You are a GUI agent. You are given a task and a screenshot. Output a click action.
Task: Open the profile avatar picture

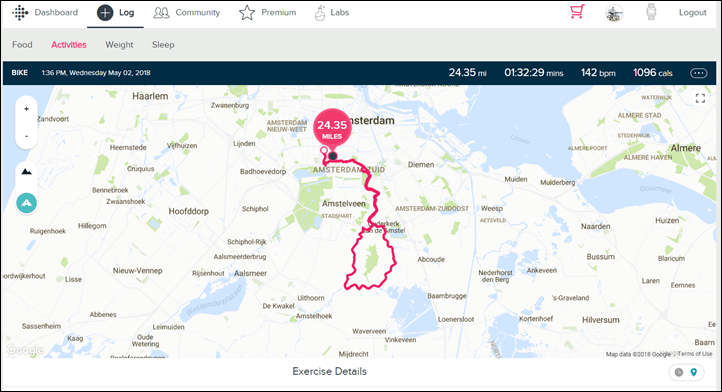614,13
